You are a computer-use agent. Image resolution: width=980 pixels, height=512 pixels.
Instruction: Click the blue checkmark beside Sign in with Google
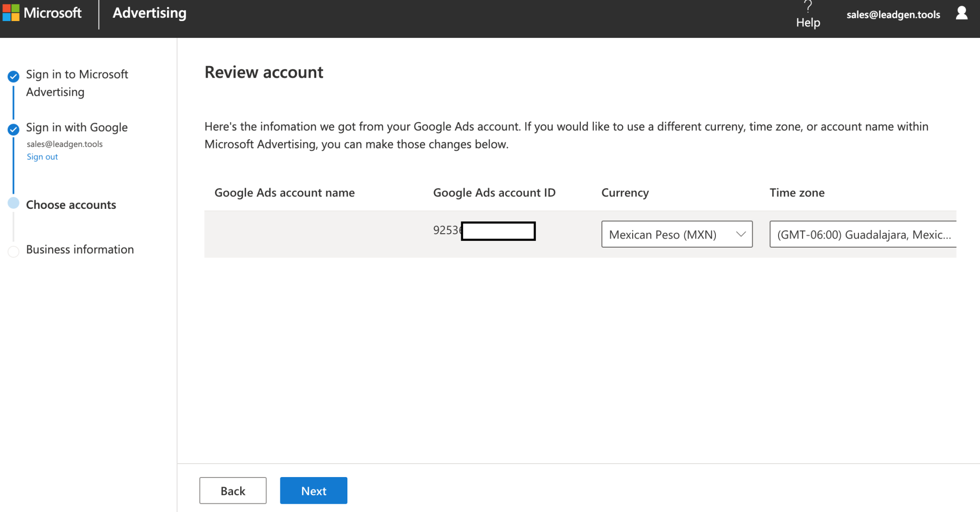click(x=13, y=129)
